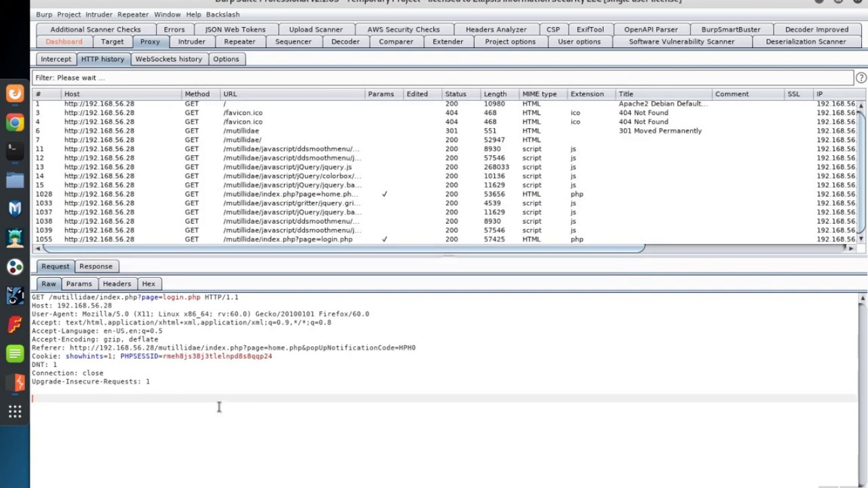Open the Comparer tab
The image size is (868, 488).
[396, 42]
